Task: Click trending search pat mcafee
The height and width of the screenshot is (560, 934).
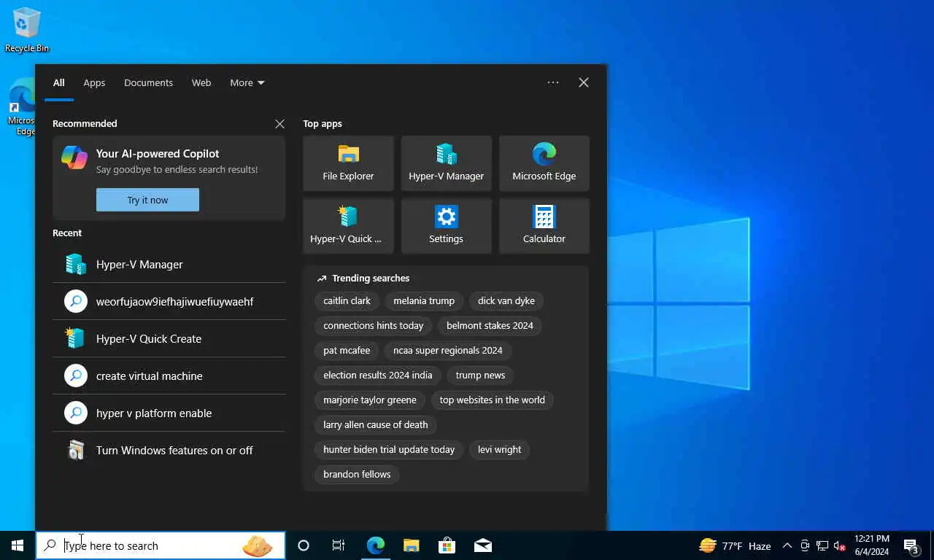Action: click(347, 350)
